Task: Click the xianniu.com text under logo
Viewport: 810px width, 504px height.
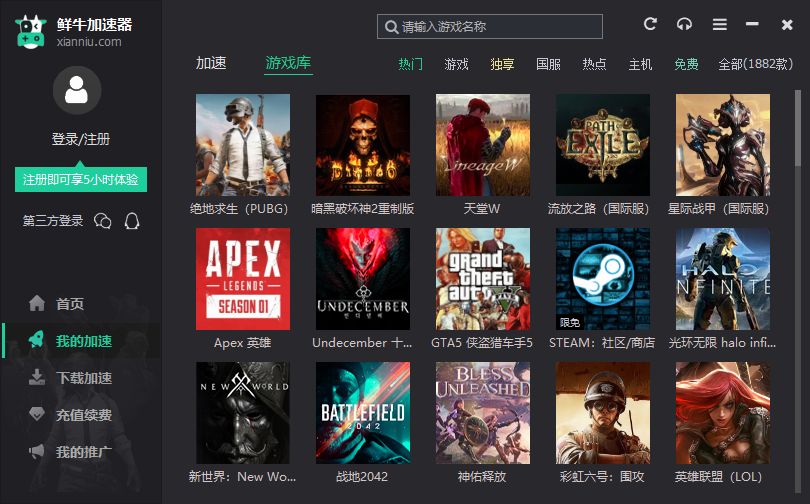Action: coord(89,42)
